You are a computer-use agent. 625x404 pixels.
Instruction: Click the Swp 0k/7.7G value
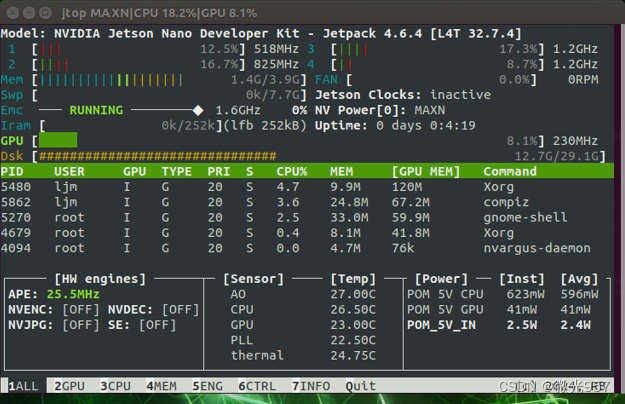click(273, 95)
